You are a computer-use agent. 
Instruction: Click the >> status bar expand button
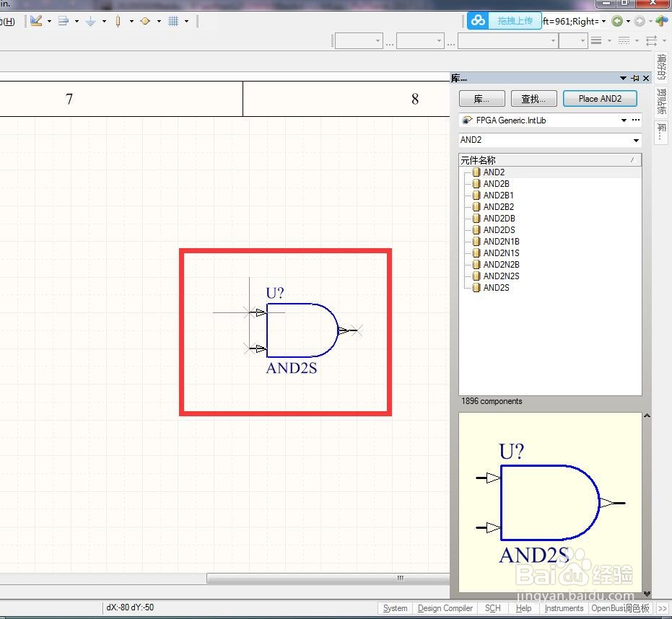662,608
